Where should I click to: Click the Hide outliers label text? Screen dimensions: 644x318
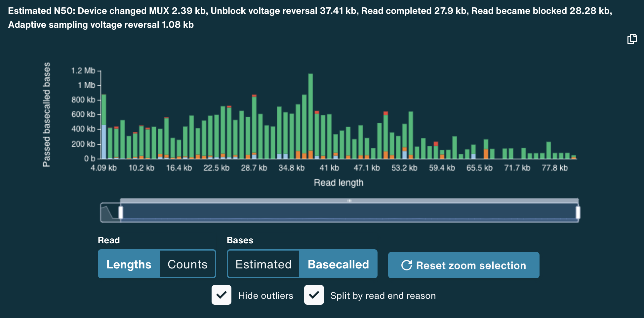[x=266, y=296]
